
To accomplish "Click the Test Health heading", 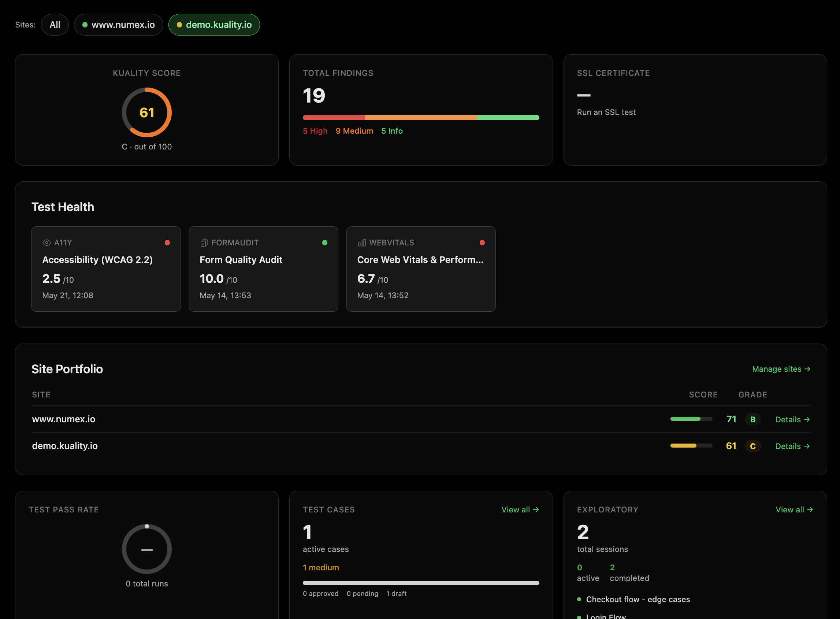I will [x=63, y=207].
